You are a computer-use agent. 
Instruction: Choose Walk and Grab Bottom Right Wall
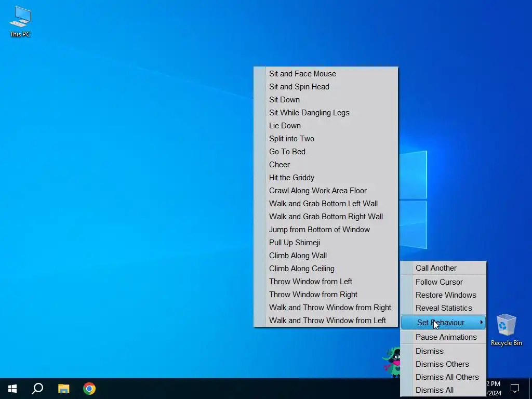(x=326, y=217)
